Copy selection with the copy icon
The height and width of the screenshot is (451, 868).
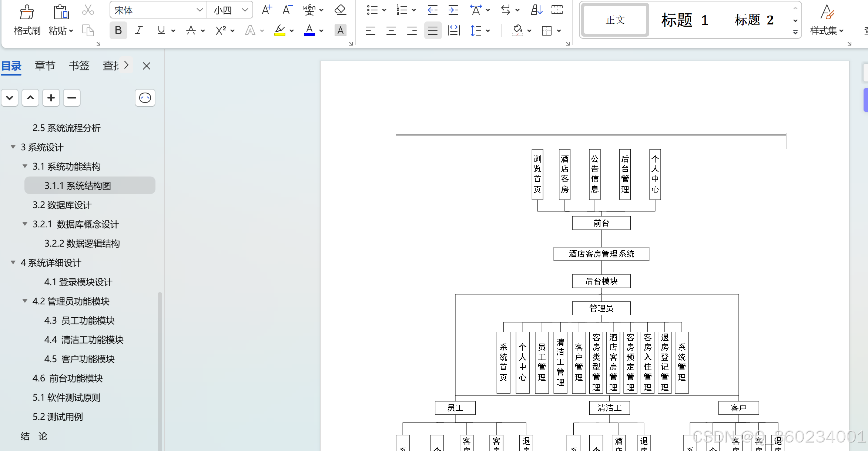point(88,30)
